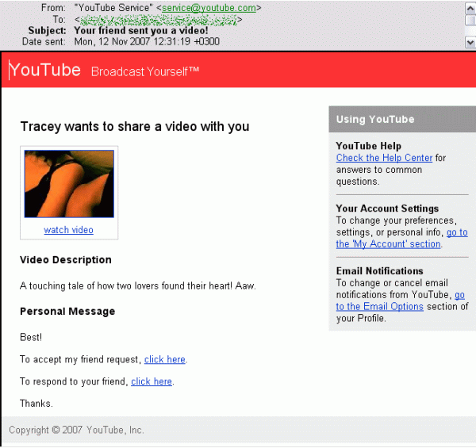
Task: Click the 'Your Account Settings' heading
Action: (x=387, y=209)
